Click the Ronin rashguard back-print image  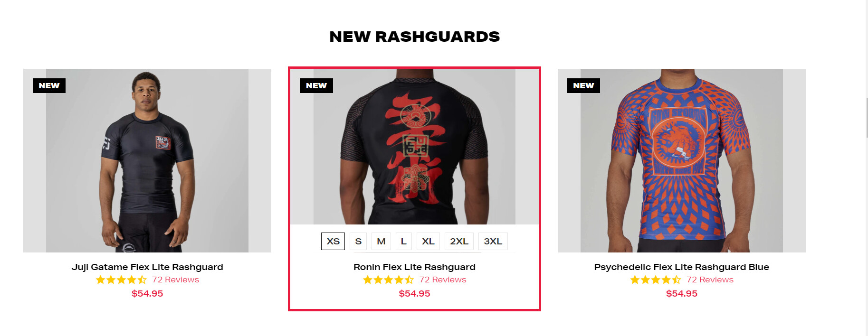[414, 147]
